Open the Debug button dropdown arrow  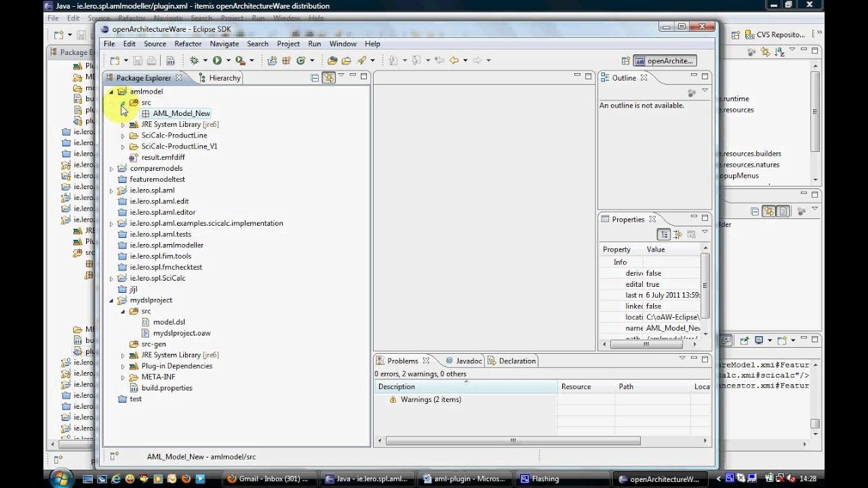pos(205,60)
